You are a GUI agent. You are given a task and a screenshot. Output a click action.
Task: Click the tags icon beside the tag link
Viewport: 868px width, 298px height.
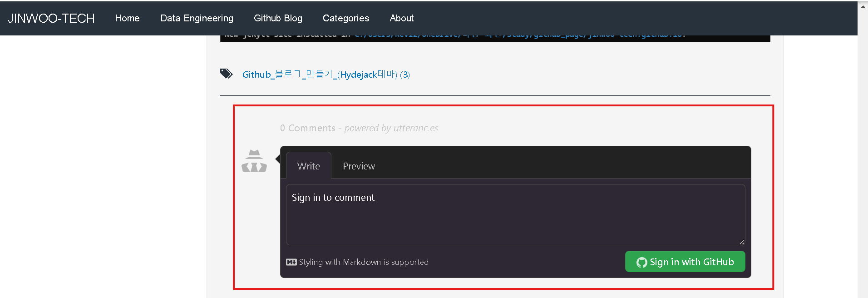(x=227, y=74)
